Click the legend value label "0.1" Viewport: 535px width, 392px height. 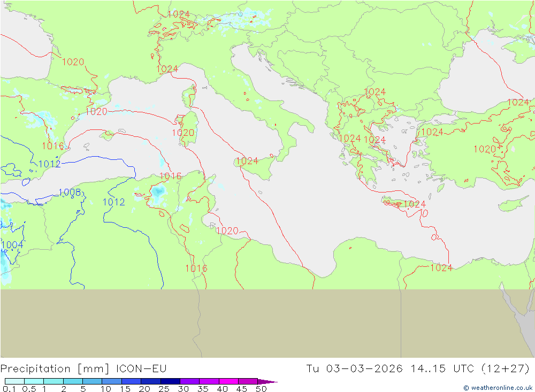click(x=9, y=389)
